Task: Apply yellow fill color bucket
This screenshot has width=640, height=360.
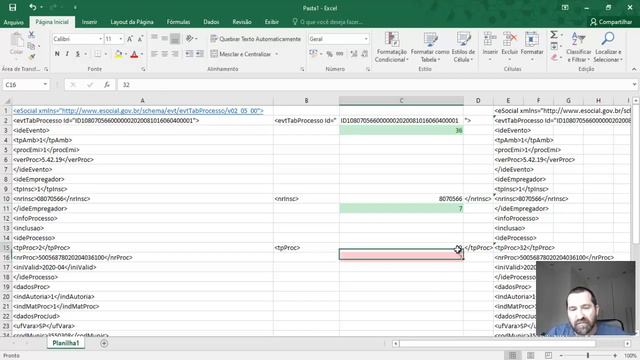Action: tap(118, 54)
